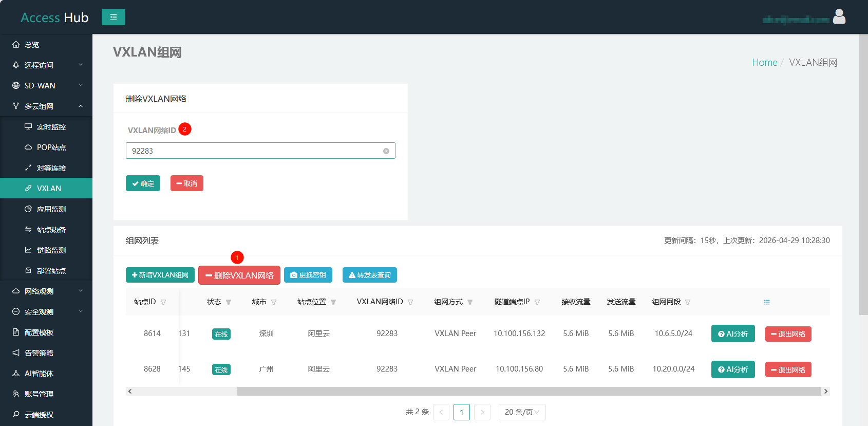Screen dimensions: 868x426
Task: Click the page vertical scrollbar
Action: pos(863,175)
